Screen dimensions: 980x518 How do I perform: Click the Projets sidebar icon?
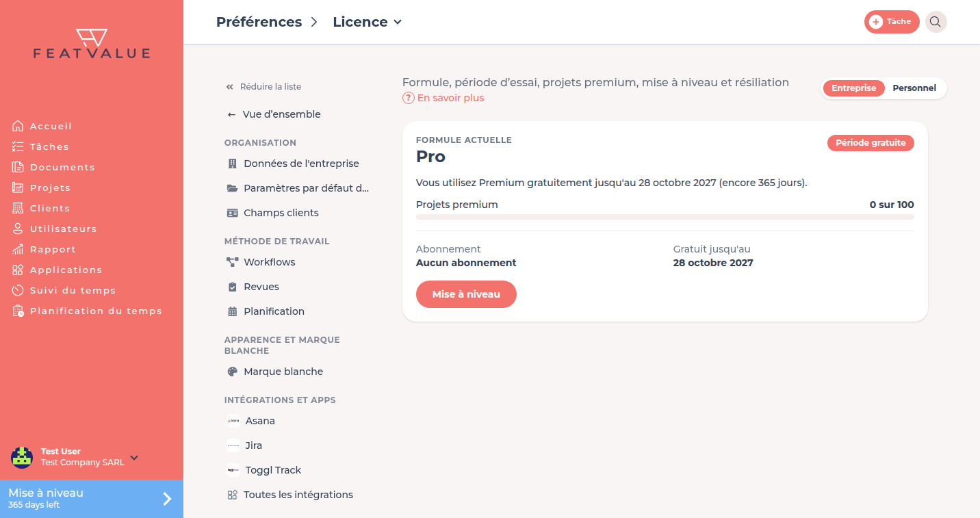tap(18, 187)
